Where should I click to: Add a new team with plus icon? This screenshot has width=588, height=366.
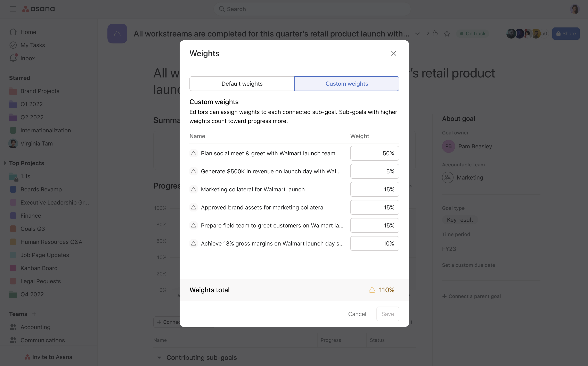point(34,314)
